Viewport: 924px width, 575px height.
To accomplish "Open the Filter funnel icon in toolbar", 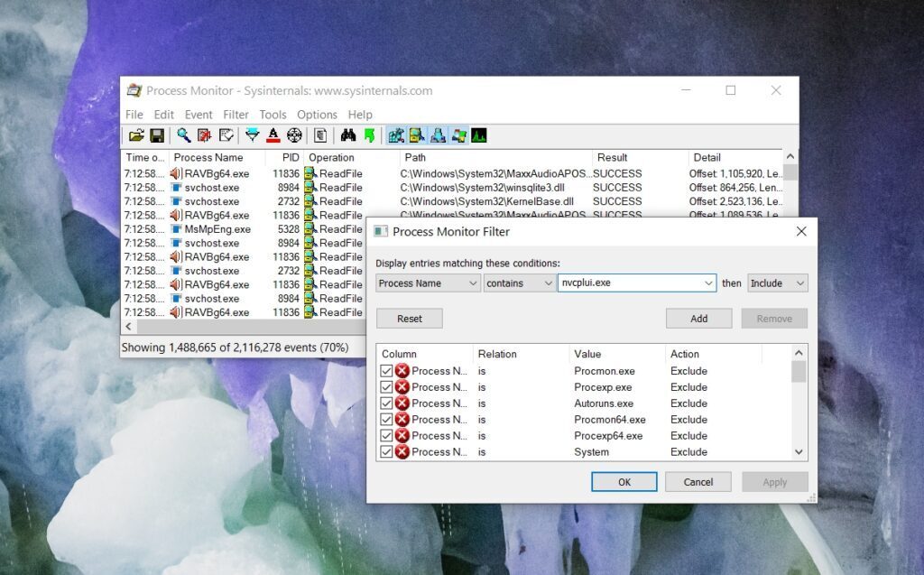I will coord(253,135).
